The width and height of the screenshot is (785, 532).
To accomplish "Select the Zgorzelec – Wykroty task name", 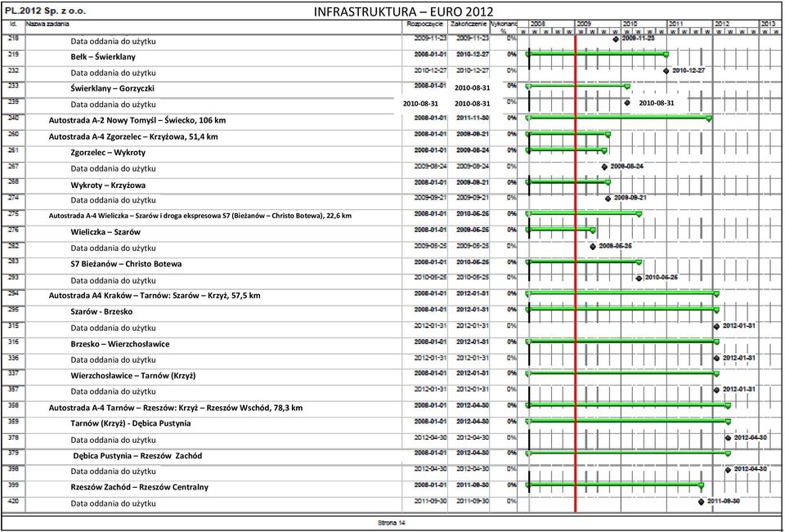I will point(108,153).
